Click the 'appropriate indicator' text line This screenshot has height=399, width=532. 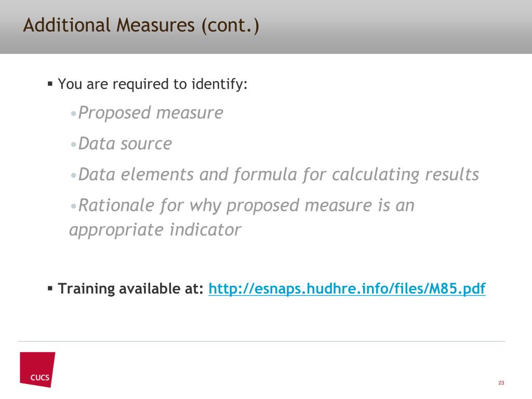155,230
